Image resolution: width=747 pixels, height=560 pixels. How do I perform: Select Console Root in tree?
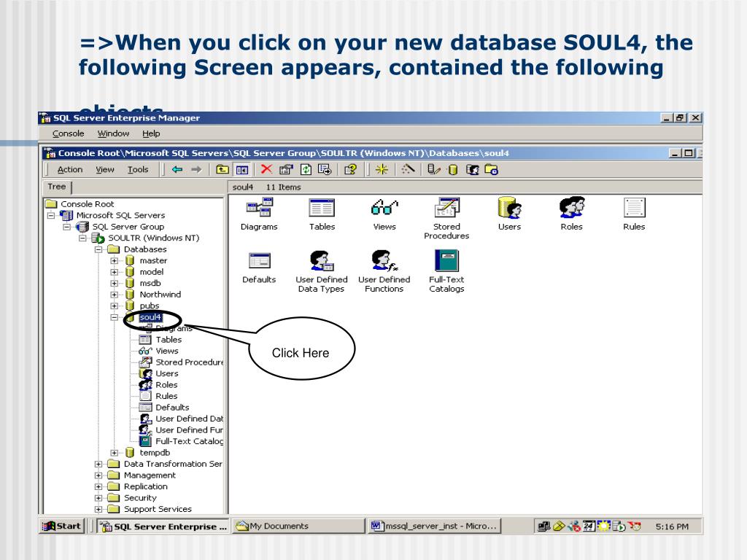click(88, 204)
